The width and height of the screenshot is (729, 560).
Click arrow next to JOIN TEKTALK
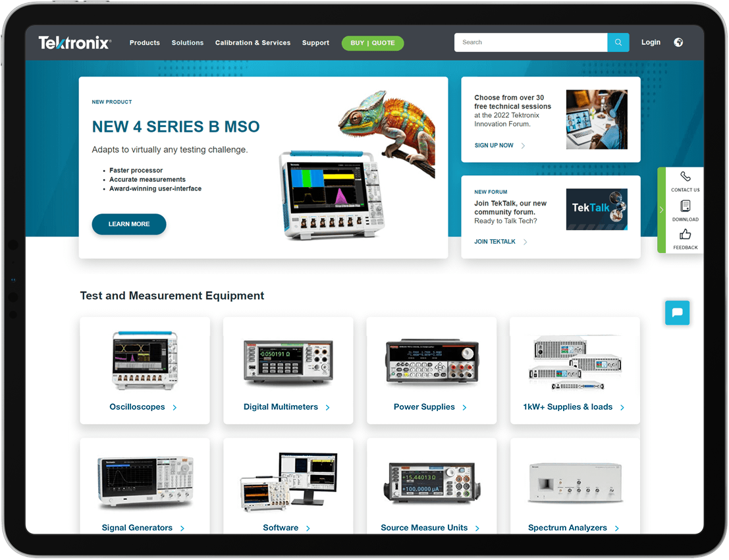click(x=525, y=242)
